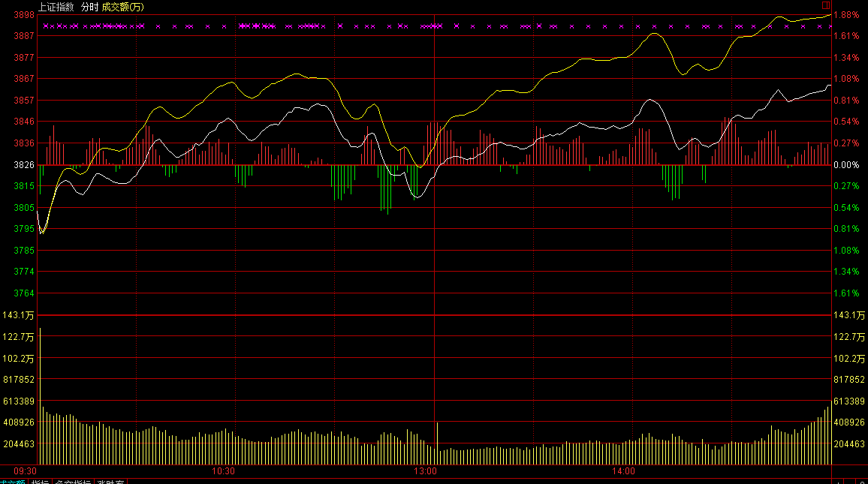
Task: Click the 10:30 time label on the axis
Action: (224, 471)
